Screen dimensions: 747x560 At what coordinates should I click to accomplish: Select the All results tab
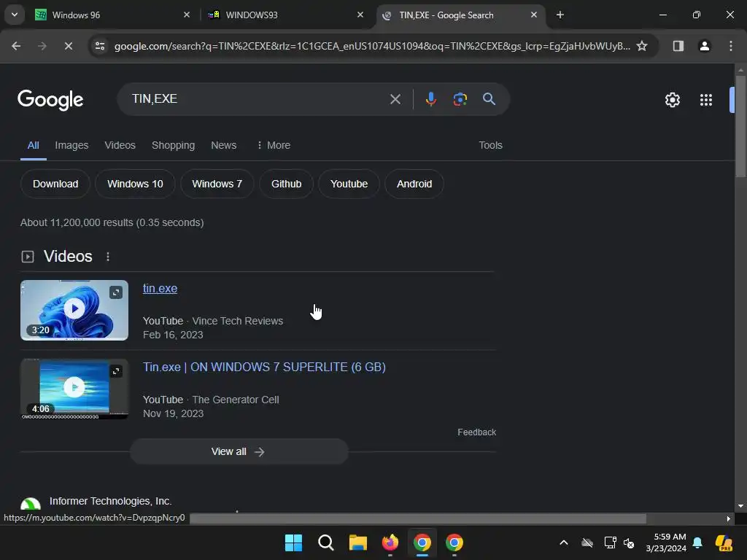point(34,145)
